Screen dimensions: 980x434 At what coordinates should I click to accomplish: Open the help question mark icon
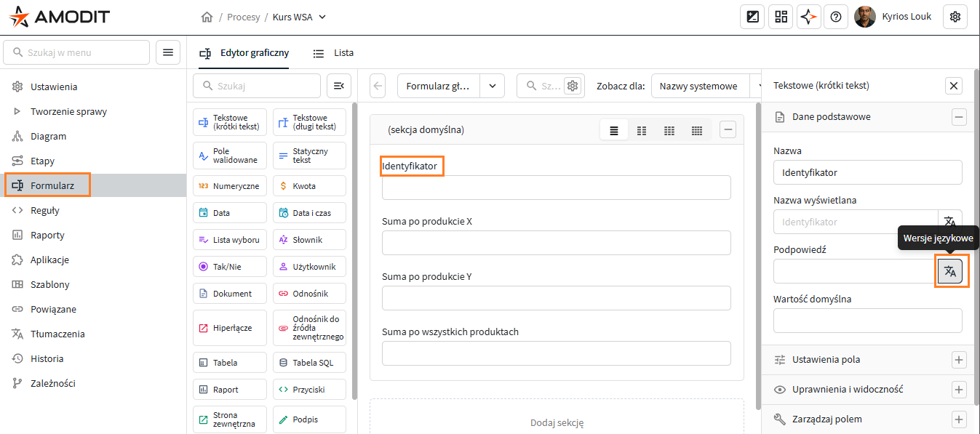pos(836,17)
